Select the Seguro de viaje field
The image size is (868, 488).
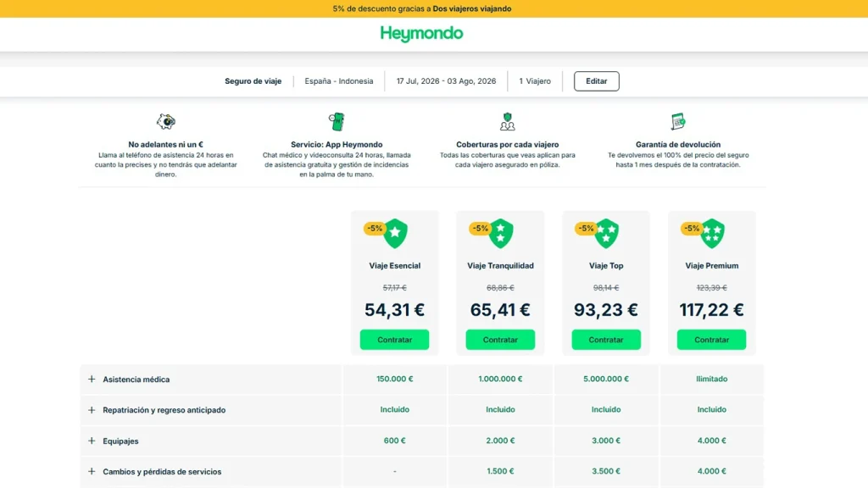[253, 80]
